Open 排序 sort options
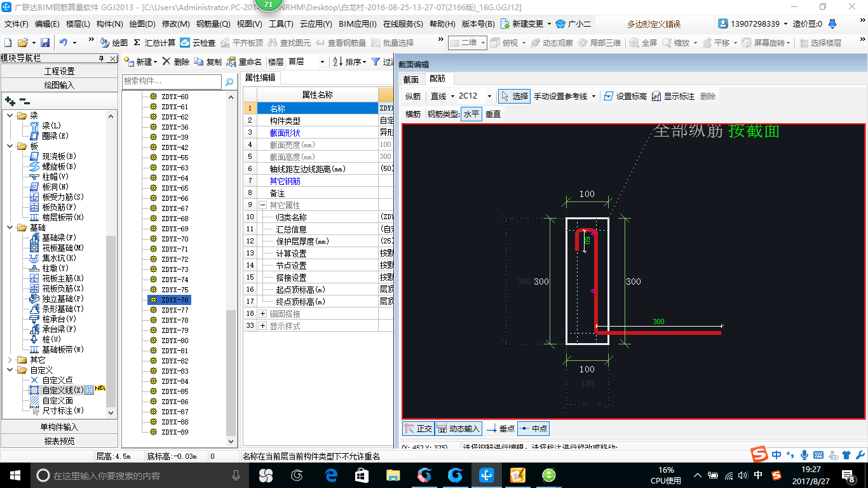Viewport: 868px width, 488px height. (x=350, y=62)
